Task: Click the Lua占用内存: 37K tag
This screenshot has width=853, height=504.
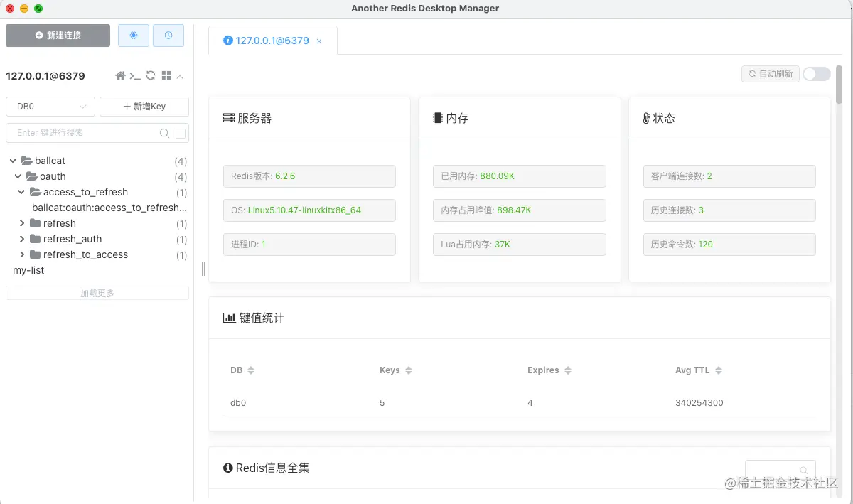Action: (520, 245)
